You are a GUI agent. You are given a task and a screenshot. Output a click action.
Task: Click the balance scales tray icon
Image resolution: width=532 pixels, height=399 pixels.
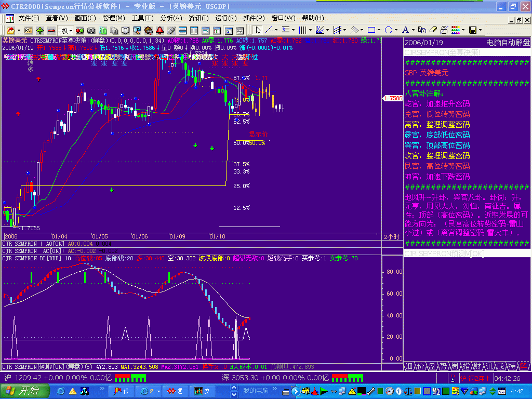click(x=408, y=392)
